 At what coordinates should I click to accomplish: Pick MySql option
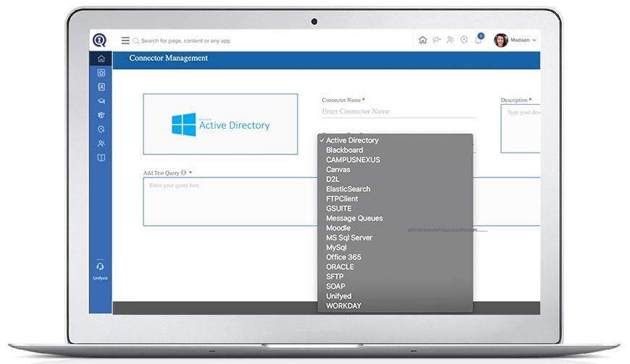point(395,247)
